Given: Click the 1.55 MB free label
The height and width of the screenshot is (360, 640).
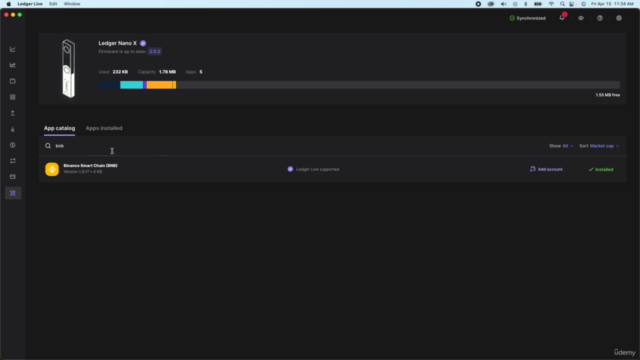Looking at the screenshot, I should click(607, 95).
